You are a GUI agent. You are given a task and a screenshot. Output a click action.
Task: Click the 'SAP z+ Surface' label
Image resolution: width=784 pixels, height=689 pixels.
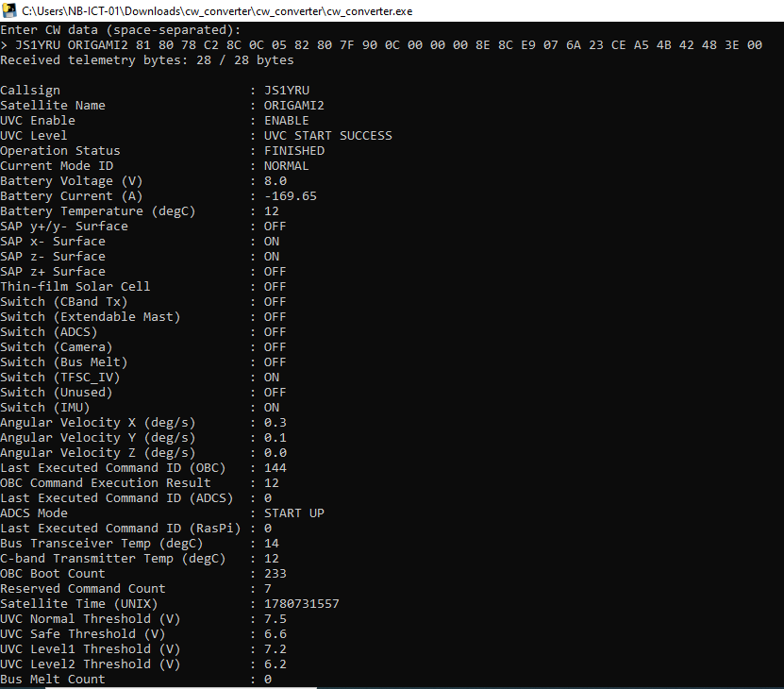[x=53, y=272]
